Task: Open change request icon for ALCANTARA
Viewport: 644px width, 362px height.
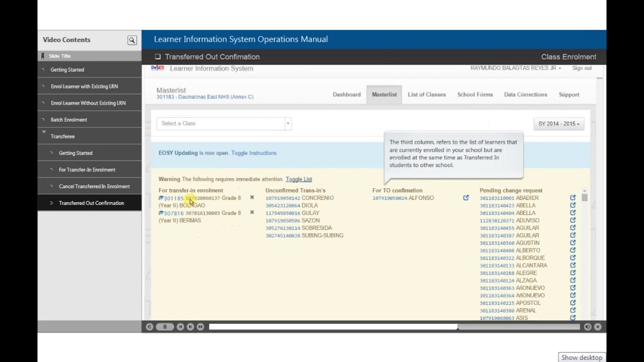Action: (573, 265)
